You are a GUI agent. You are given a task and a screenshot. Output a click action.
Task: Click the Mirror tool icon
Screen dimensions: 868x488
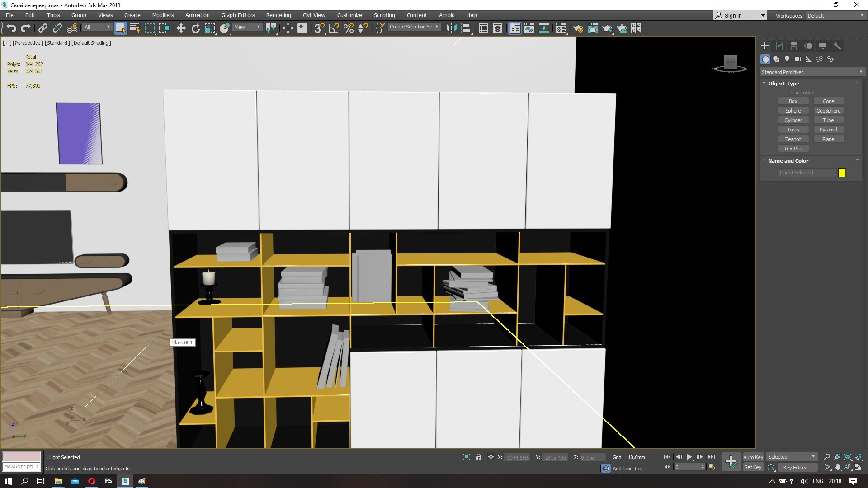click(x=451, y=28)
